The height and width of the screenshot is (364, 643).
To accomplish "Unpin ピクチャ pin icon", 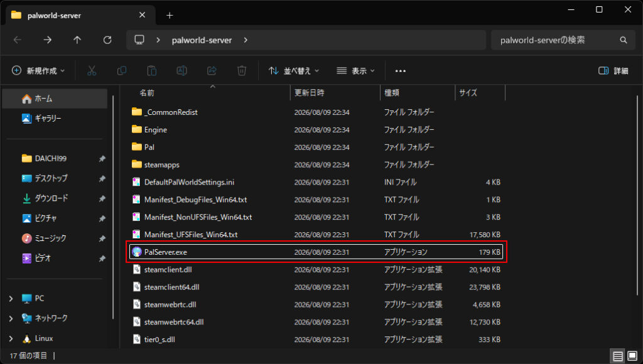I will (102, 218).
